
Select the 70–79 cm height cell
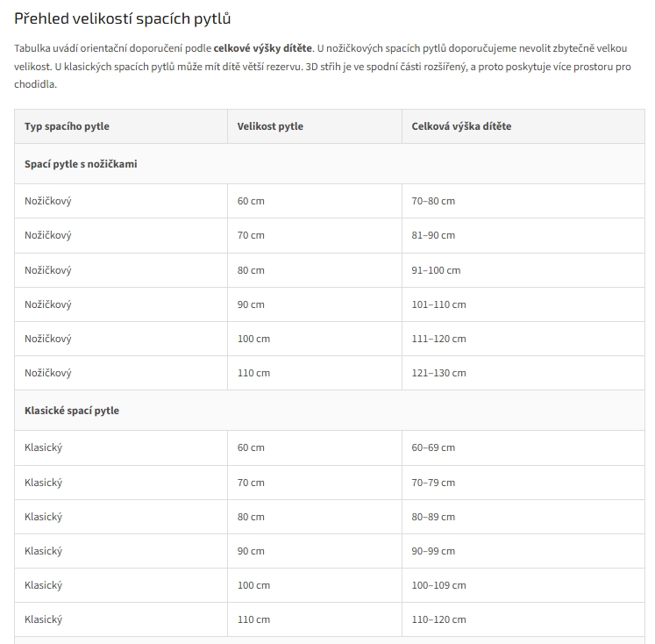523,483
